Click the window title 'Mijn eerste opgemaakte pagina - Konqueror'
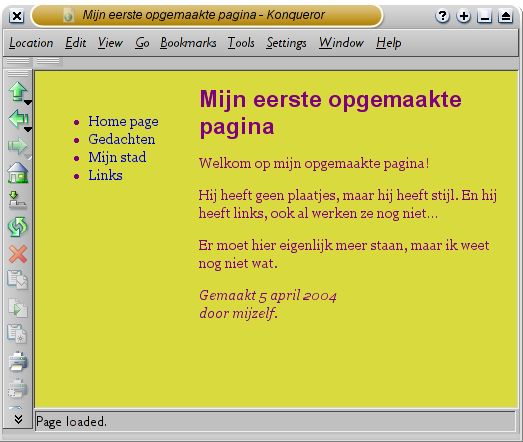This screenshot has width=523, height=442. [x=203, y=15]
